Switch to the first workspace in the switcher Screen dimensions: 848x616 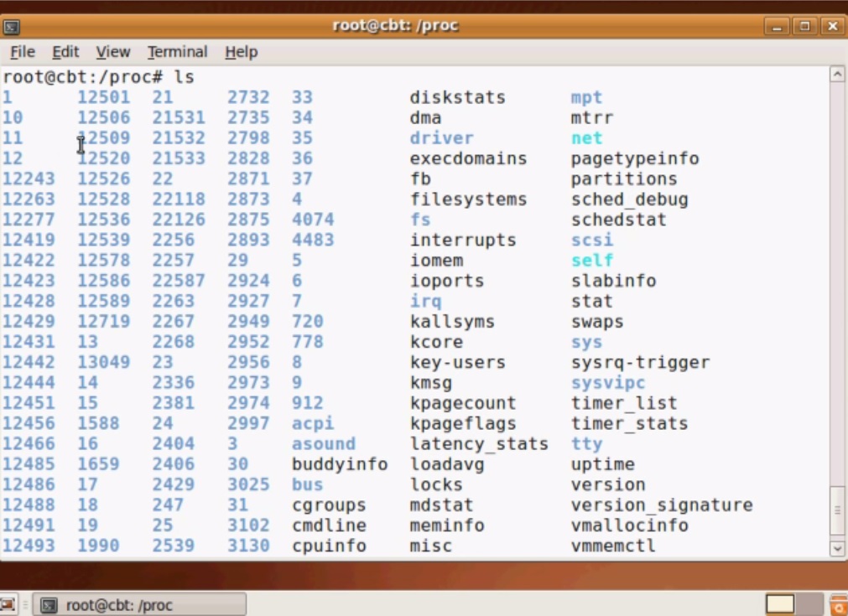[x=780, y=604]
